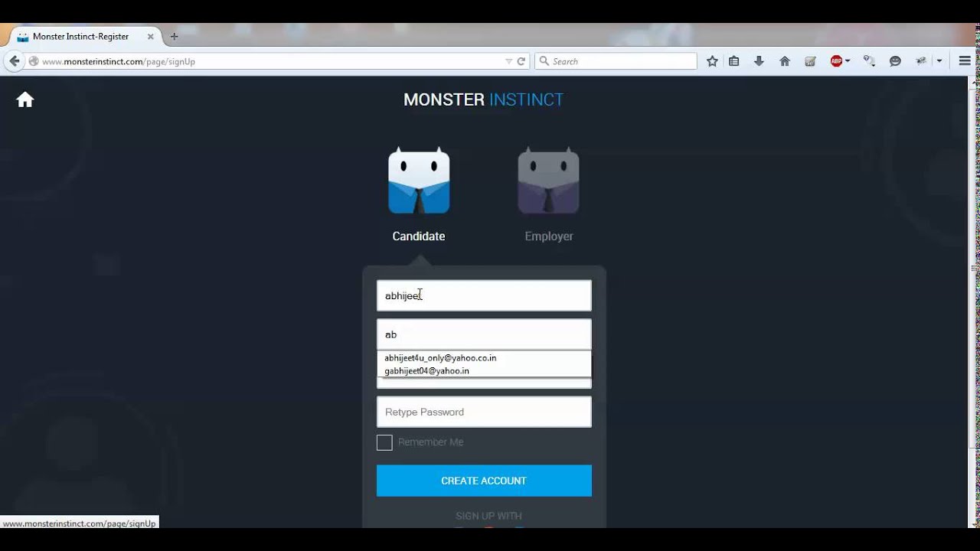
Task: Open the Firefox hamburger menu
Action: [965, 61]
